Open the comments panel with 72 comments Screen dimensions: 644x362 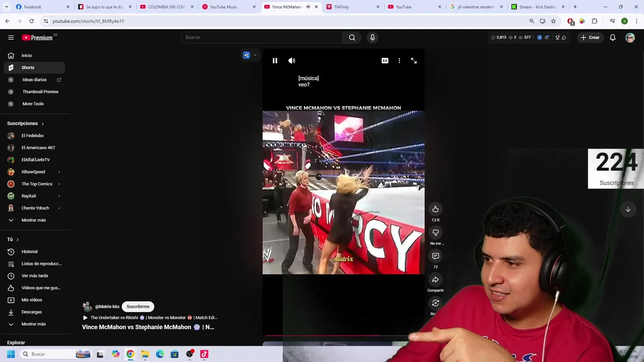[x=436, y=256]
